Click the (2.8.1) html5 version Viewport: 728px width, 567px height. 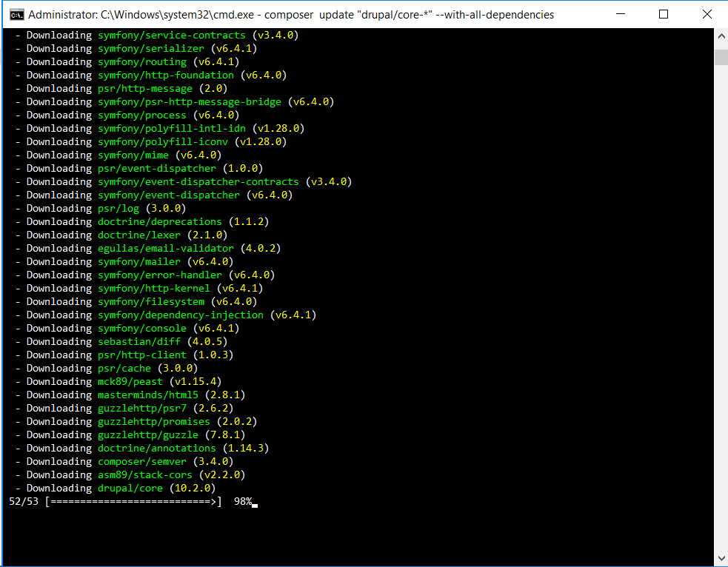pos(225,395)
